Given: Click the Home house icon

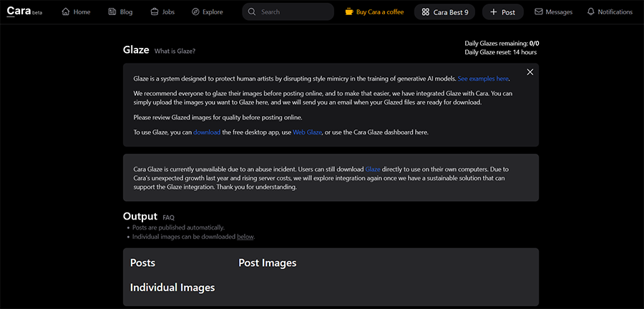Looking at the screenshot, I should click(65, 12).
